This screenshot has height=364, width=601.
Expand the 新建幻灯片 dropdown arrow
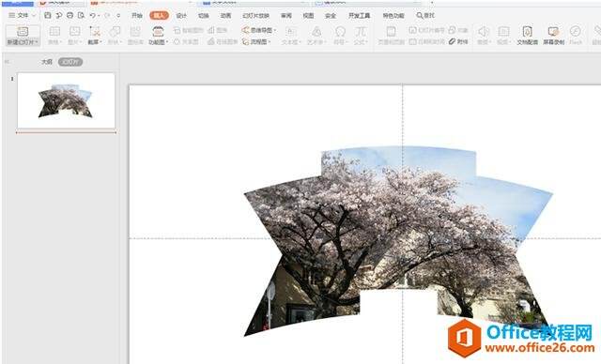[37, 41]
